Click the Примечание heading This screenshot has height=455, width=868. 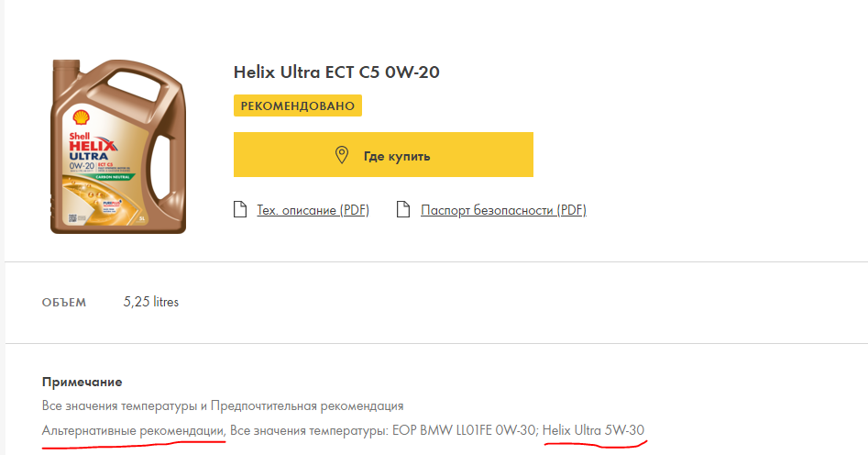tap(82, 382)
